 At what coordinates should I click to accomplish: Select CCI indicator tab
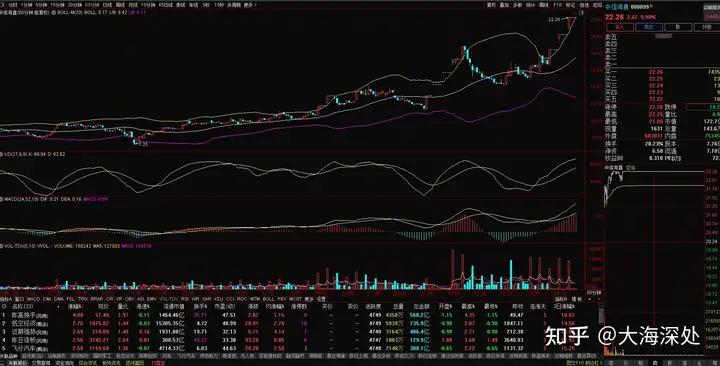point(230,298)
